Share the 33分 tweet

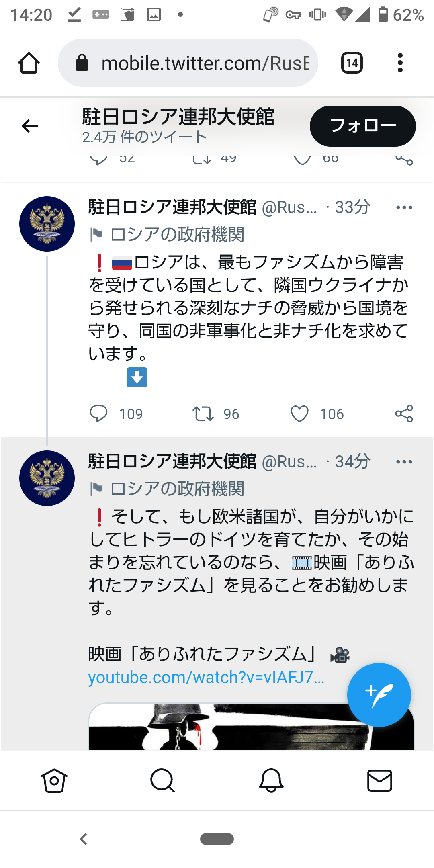click(404, 414)
